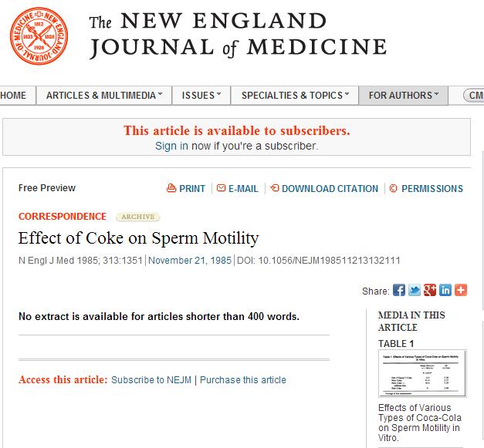Open the Table 1 thumbnail image
This screenshot has width=484, height=448.
pyautogui.click(x=422, y=373)
